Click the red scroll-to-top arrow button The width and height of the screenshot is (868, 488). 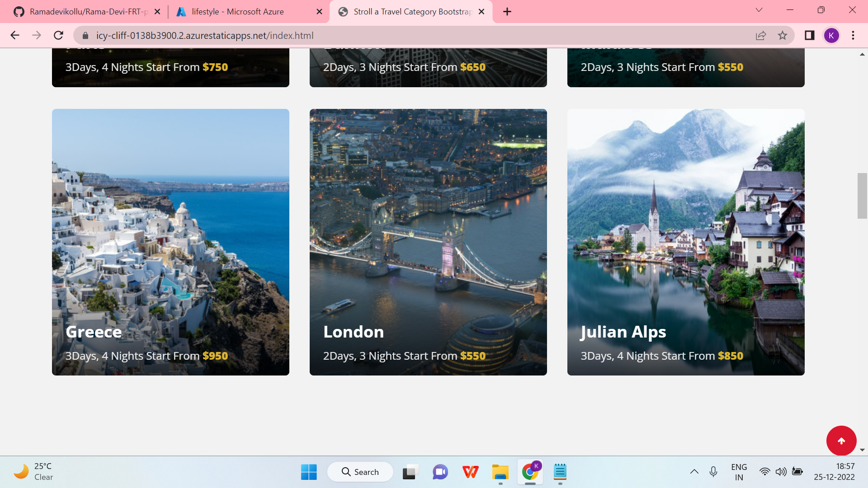pyautogui.click(x=841, y=441)
